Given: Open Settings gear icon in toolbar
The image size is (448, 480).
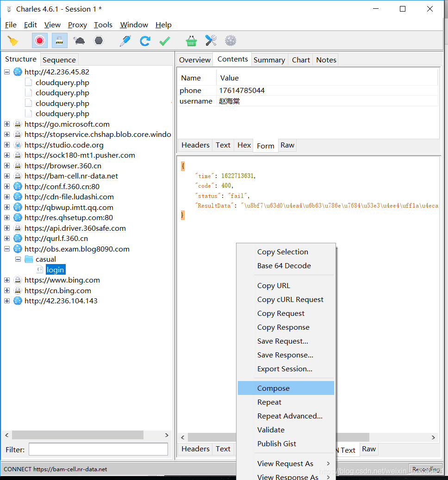Looking at the screenshot, I should coord(230,41).
